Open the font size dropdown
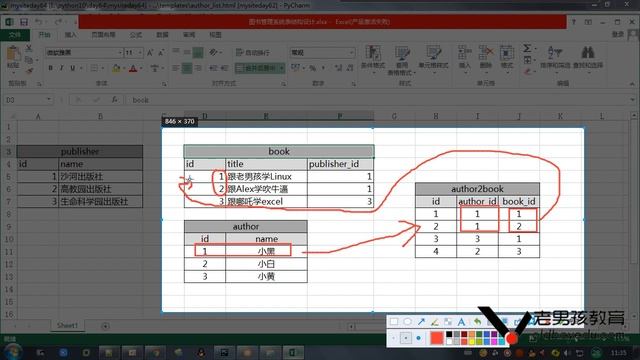 point(140,53)
